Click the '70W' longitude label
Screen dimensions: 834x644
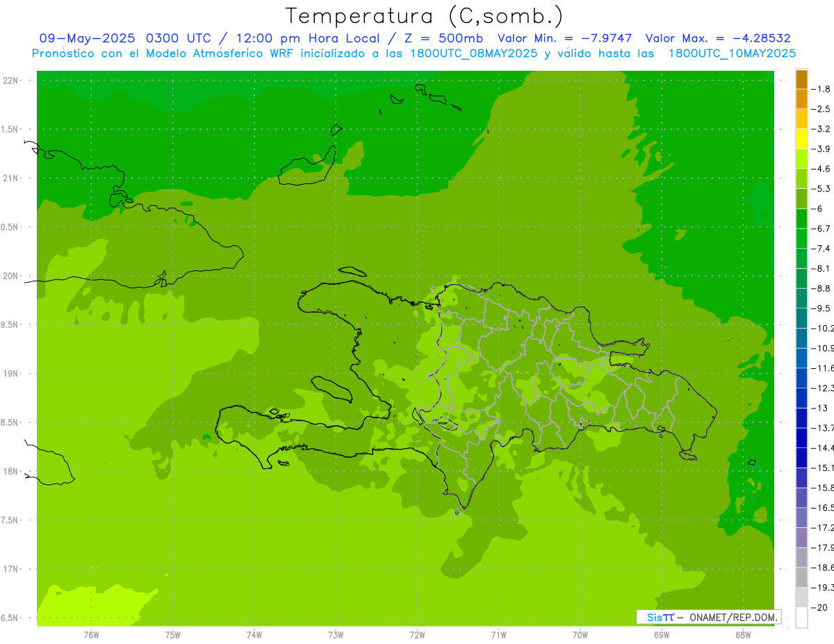[580, 635]
